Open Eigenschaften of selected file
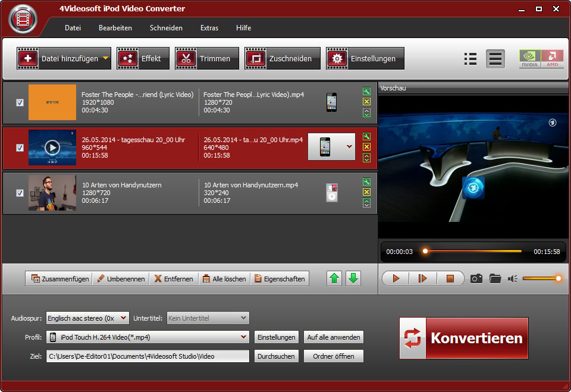The width and height of the screenshot is (571, 392). tap(280, 279)
